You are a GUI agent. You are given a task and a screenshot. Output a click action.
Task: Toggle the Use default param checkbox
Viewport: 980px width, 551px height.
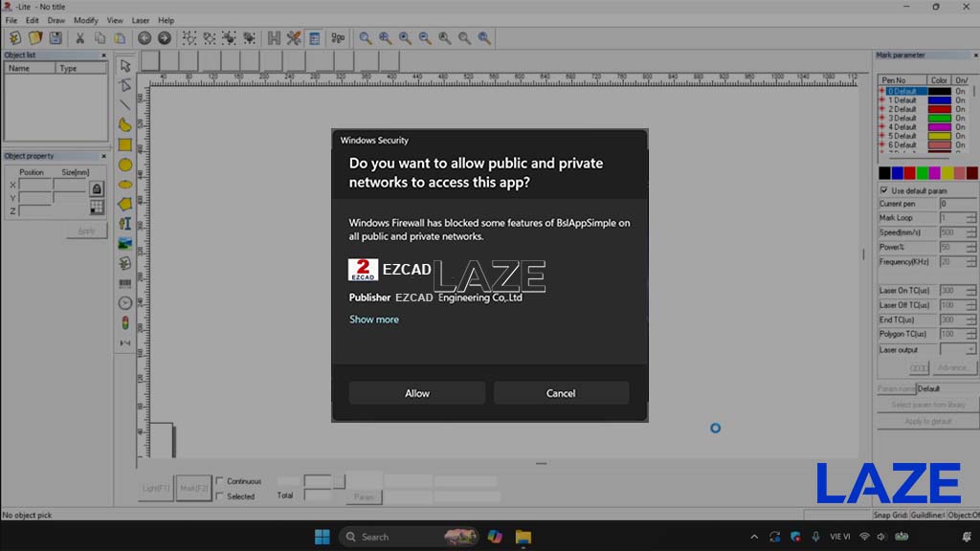(x=883, y=190)
